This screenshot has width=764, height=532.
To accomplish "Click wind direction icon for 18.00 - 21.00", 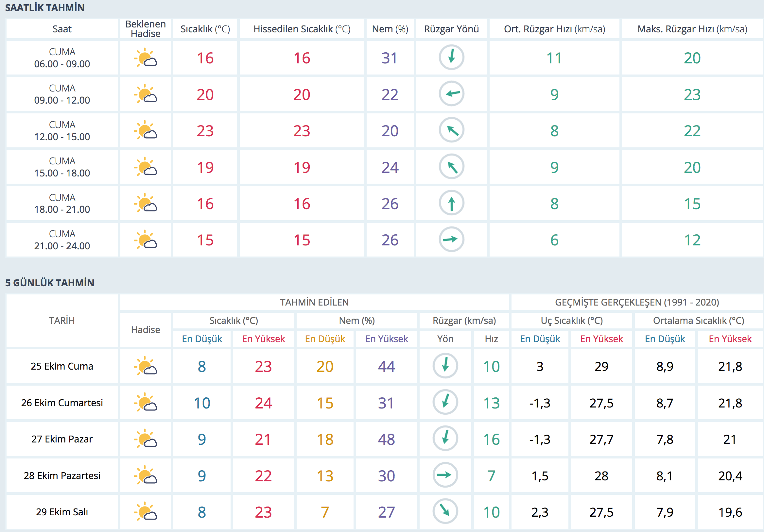I will tap(451, 203).
